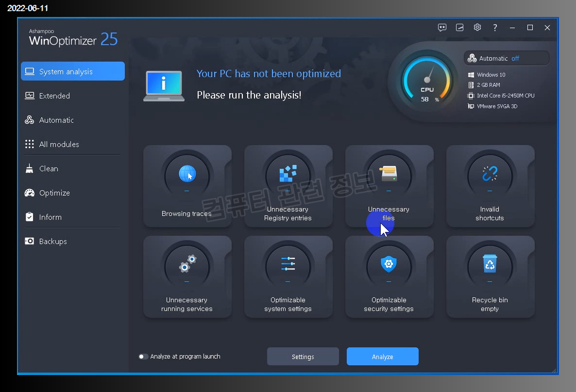Screen dimensions: 576x392
Task: Click Recycle bin empty label
Action: [490, 304]
